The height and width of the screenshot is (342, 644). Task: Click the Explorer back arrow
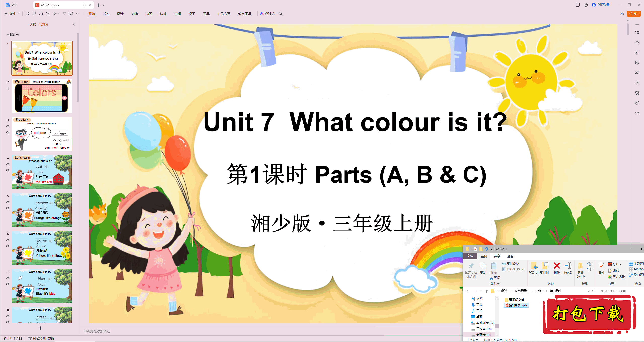[x=468, y=291]
